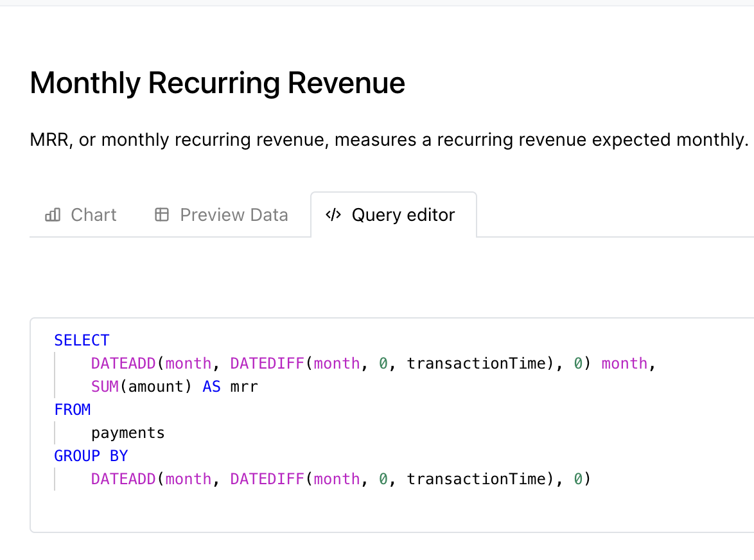Click the month alias before the comma
754x560 pixels.
(624, 363)
